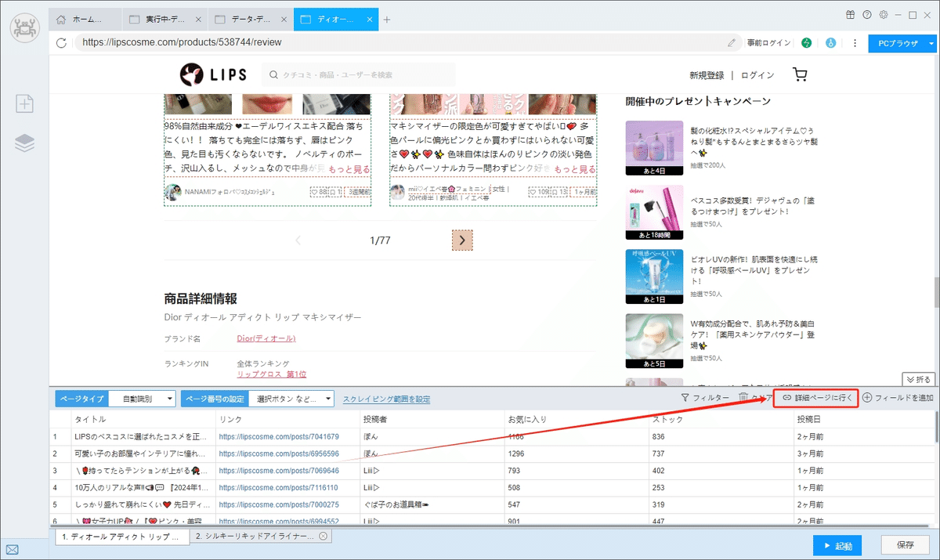This screenshot has width=940, height=560.
Task: Select the 投稿日 column header
Action: pyautogui.click(x=862, y=420)
